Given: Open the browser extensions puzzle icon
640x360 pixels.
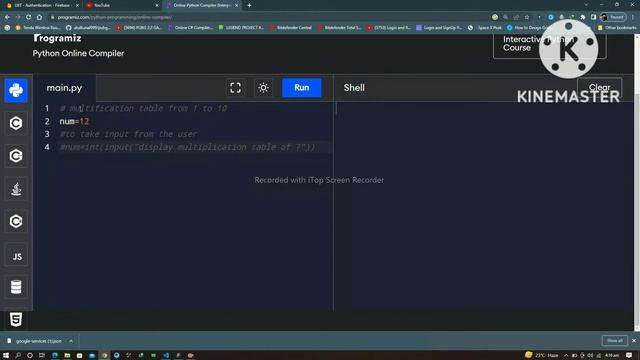Looking at the screenshot, I should (x=583, y=17).
